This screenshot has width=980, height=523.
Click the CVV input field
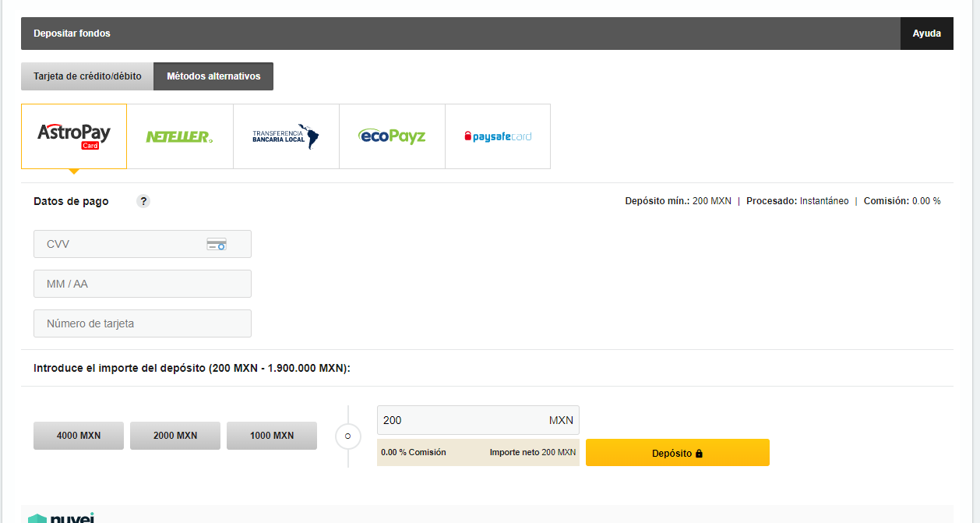(117, 244)
